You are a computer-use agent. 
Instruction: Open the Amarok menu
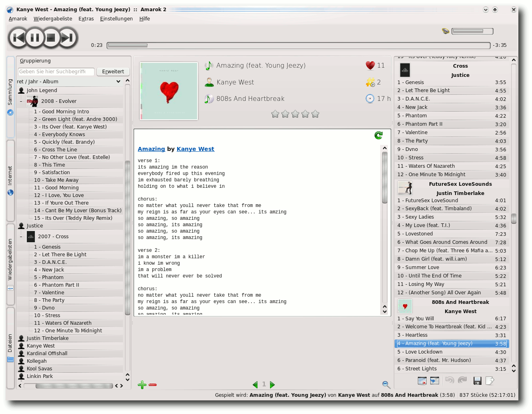18,19
